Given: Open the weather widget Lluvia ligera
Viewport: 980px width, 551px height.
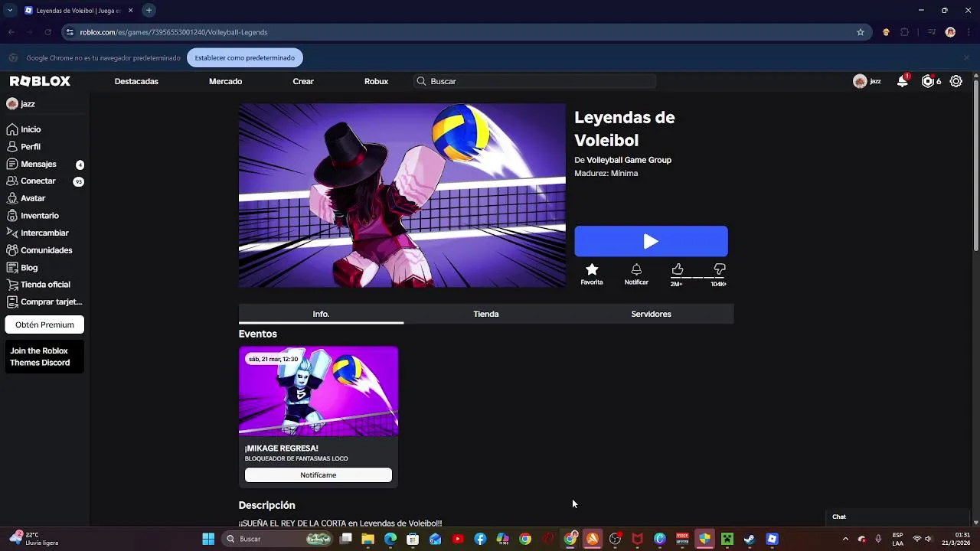Looking at the screenshot, I should [34, 539].
